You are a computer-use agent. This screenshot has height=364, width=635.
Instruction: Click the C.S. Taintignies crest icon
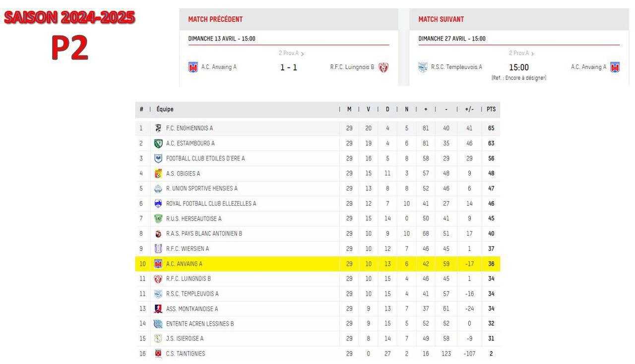158,354
